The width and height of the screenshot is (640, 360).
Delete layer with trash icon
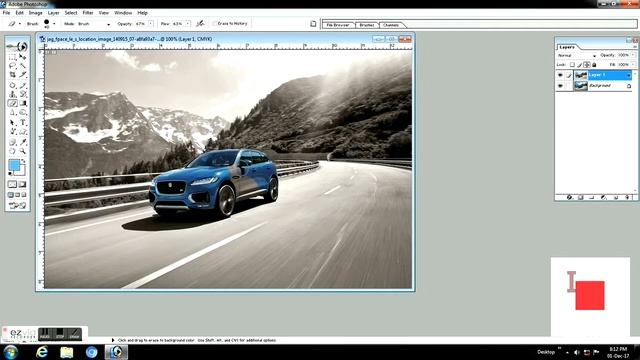pos(628,198)
